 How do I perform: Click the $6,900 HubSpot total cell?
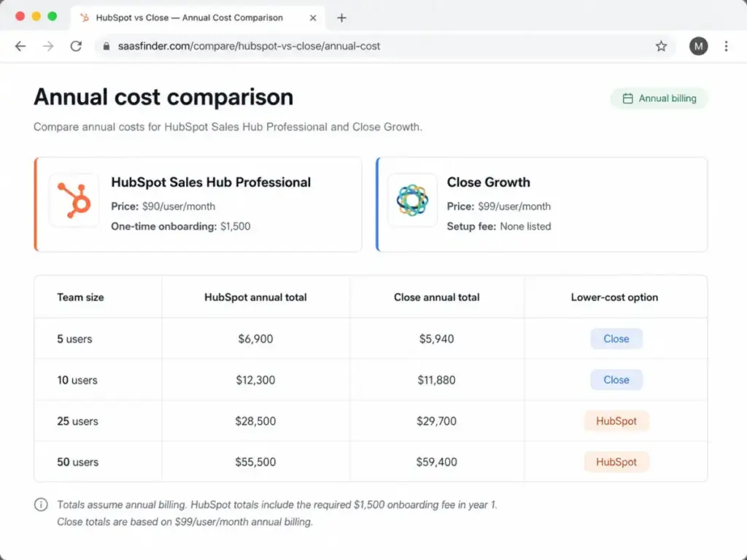(255, 339)
